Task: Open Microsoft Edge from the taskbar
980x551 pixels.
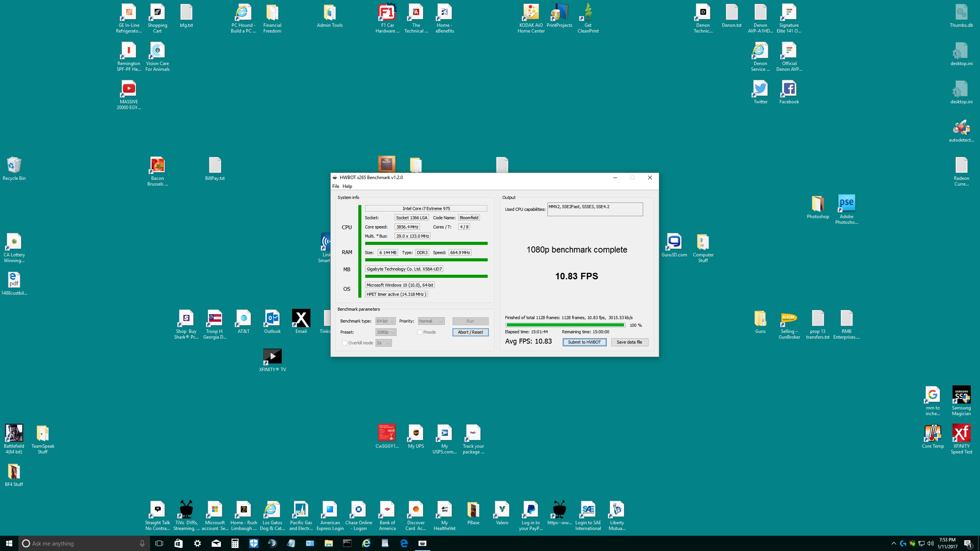Action: pos(404,543)
